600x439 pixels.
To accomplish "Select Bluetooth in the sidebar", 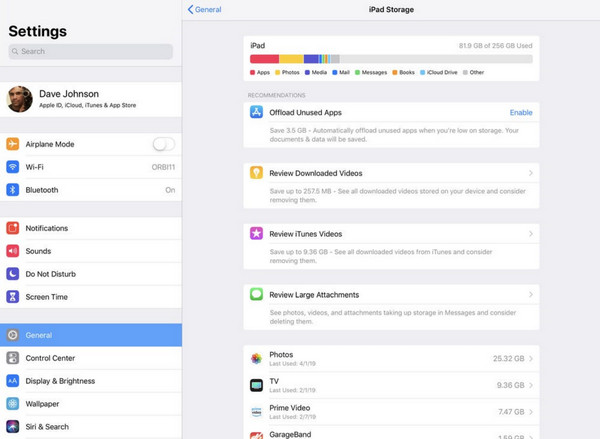I will click(x=91, y=190).
